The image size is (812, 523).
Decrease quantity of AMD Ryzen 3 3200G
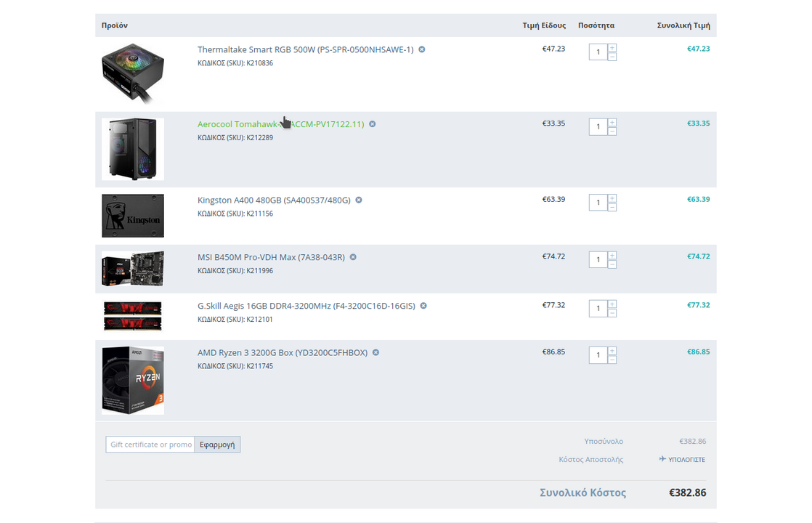pos(612,360)
